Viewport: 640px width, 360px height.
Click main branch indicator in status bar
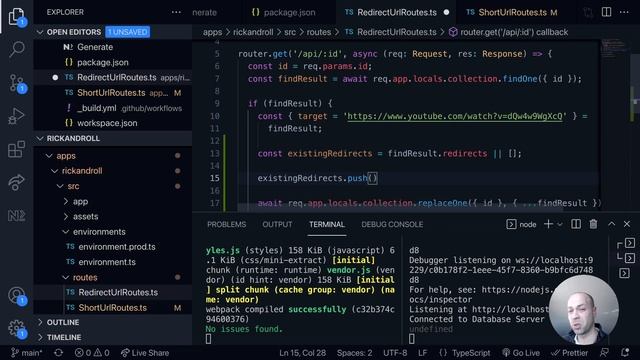[26, 353]
